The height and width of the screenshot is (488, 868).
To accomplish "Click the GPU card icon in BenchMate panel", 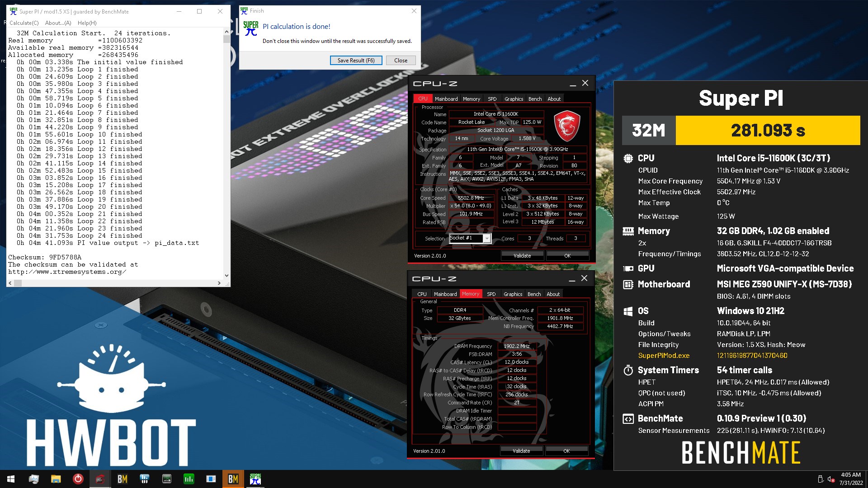I will point(628,269).
